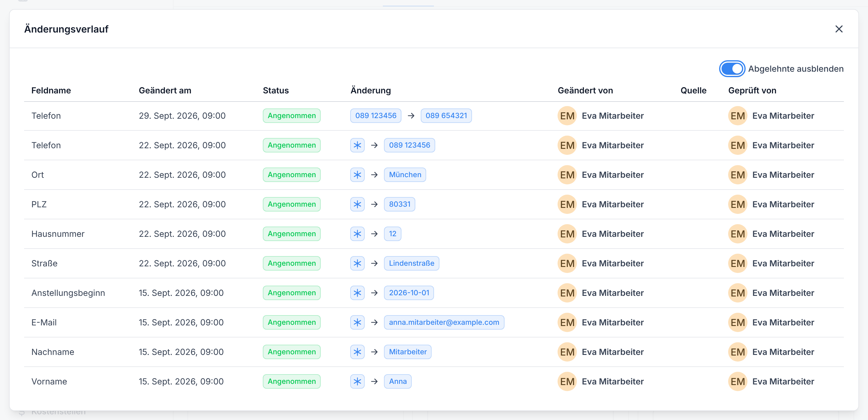Click the Mitarbeiter value tag
Screen dimensions: 868x420
pos(408,352)
